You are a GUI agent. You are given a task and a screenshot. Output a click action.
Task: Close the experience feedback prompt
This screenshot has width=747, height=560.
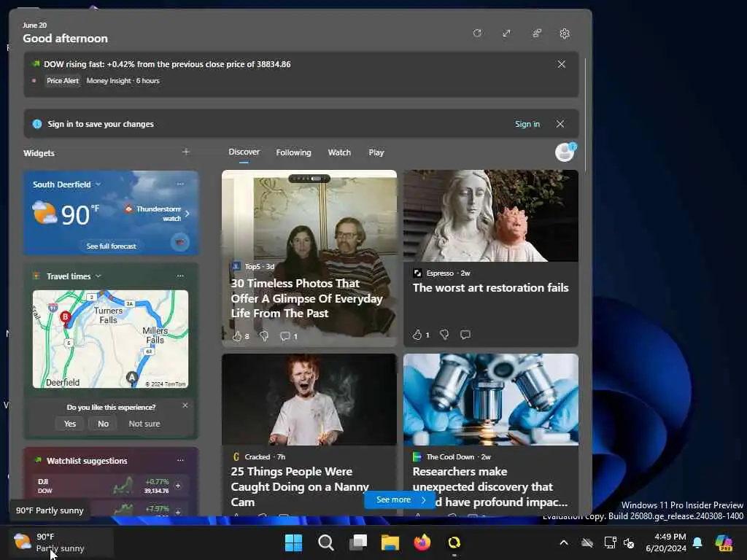(x=185, y=405)
